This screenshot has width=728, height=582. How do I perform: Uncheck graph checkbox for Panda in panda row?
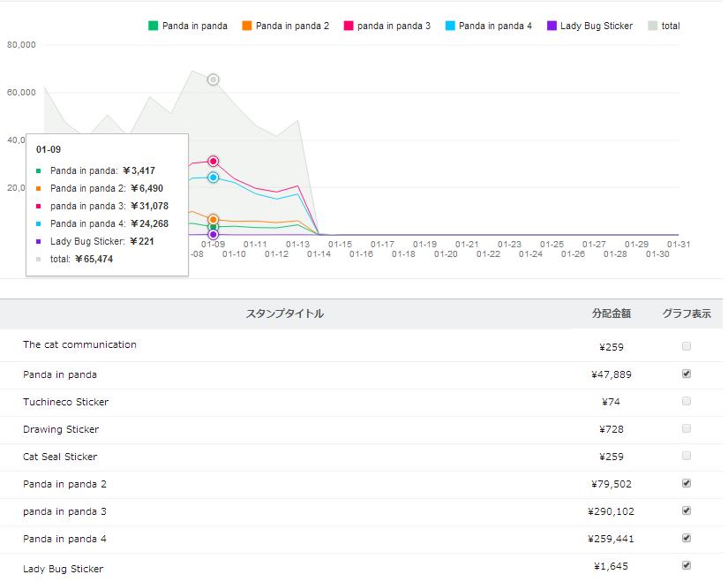pos(687,374)
